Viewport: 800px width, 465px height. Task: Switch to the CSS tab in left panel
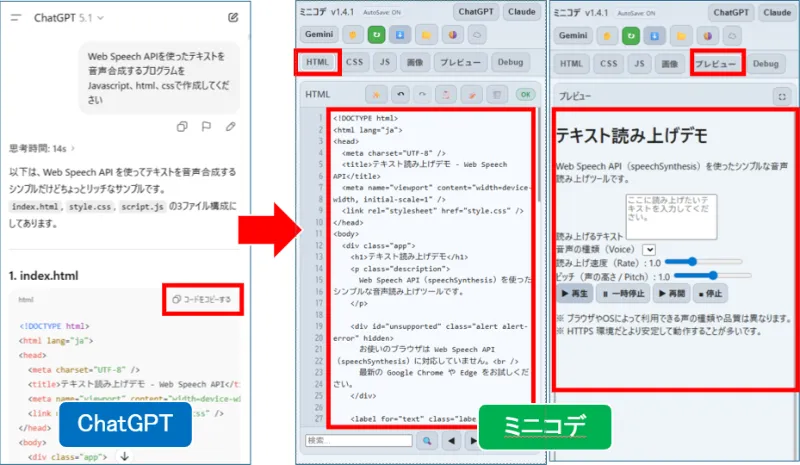(354, 63)
